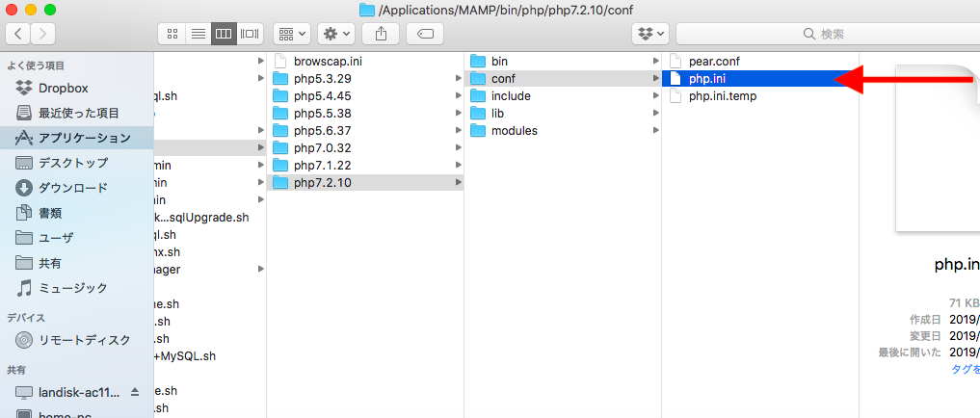
Task: Go back with the left chevron button
Action: pyautogui.click(x=18, y=33)
